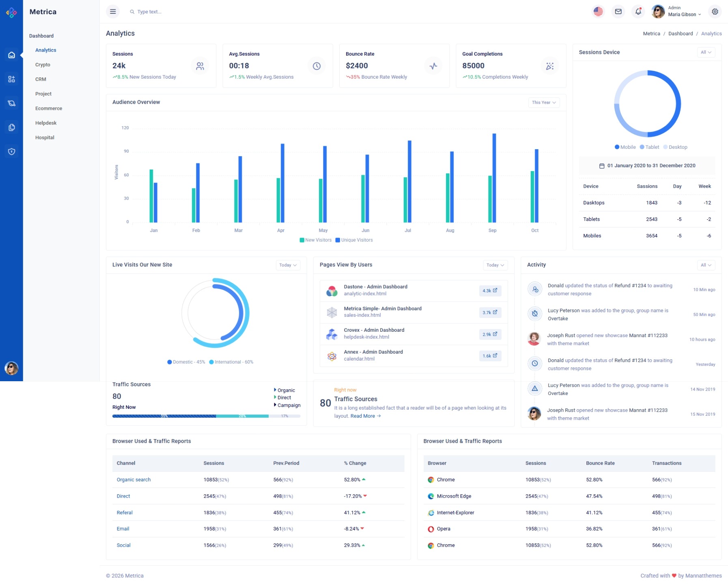The height and width of the screenshot is (586, 728).
Task: Select CRM in sidebar menu
Action: 41,79
